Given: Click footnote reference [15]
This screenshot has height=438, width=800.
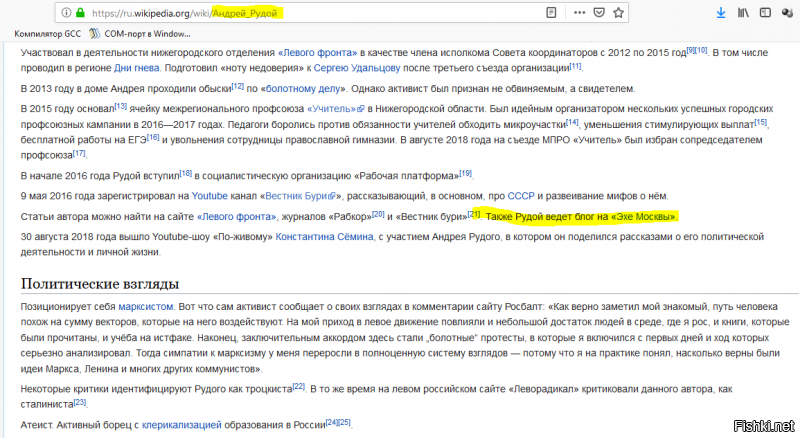Looking at the screenshot, I should click(x=760, y=122).
